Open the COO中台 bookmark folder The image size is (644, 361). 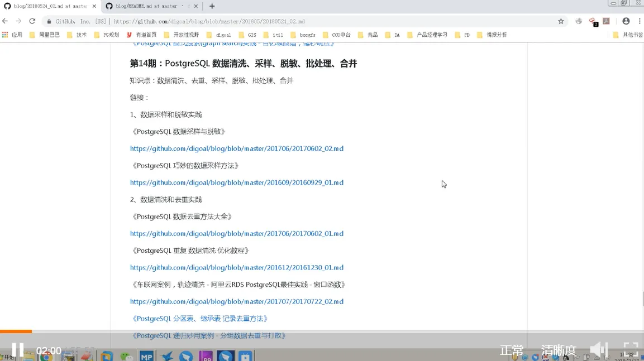pyautogui.click(x=337, y=35)
